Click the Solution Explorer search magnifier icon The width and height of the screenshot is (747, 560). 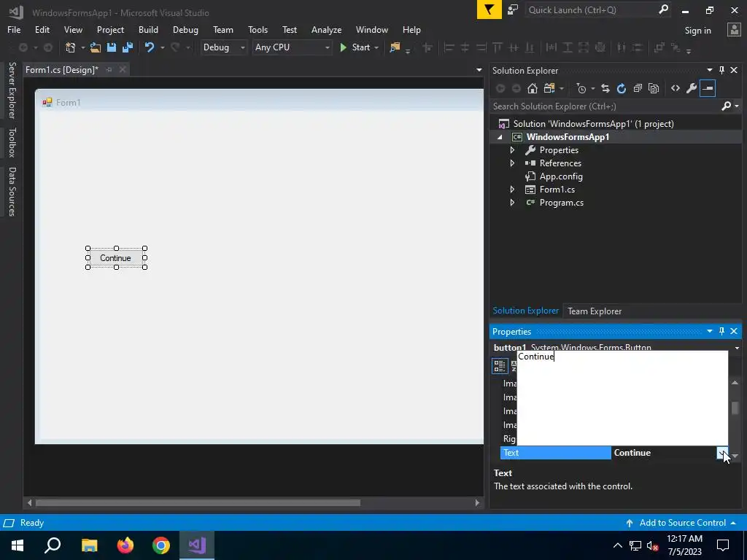tap(726, 106)
